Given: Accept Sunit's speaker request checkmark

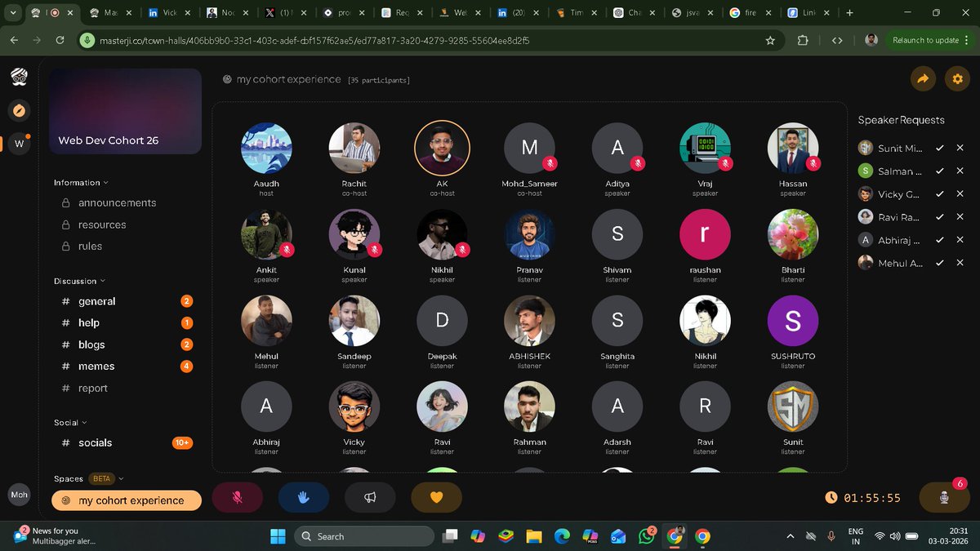Looking at the screenshot, I should point(940,148).
